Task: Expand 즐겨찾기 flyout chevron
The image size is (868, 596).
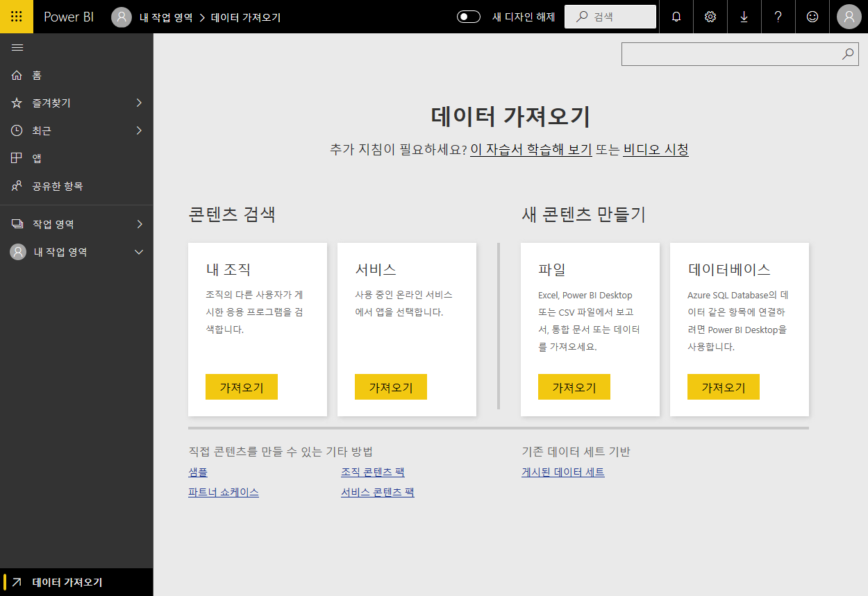Action: click(139, 103)
